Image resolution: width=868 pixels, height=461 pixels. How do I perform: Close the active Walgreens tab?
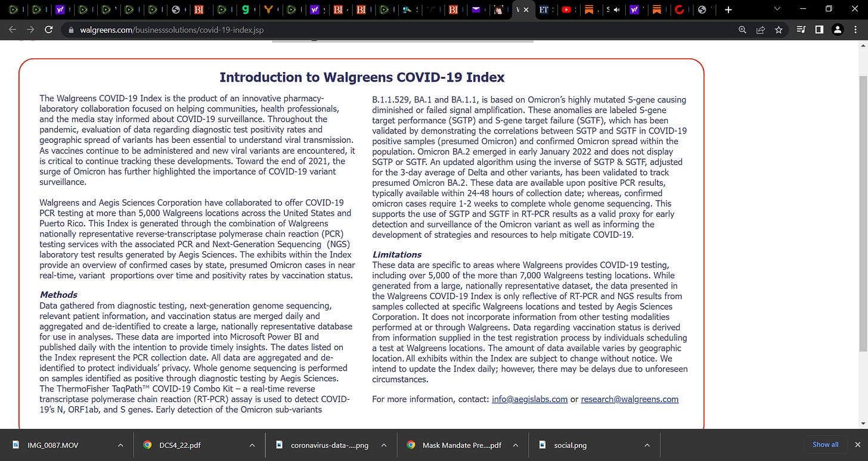pyautogui.click(x=525, y=10)
